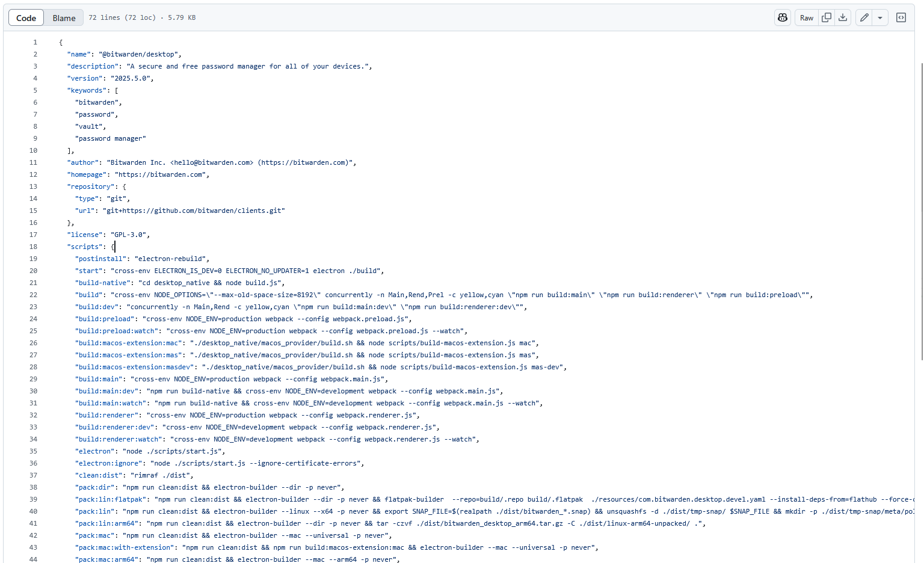Screen dimensions: 924x563
Task: Select line number 1
Action: (x=35, y=42)
